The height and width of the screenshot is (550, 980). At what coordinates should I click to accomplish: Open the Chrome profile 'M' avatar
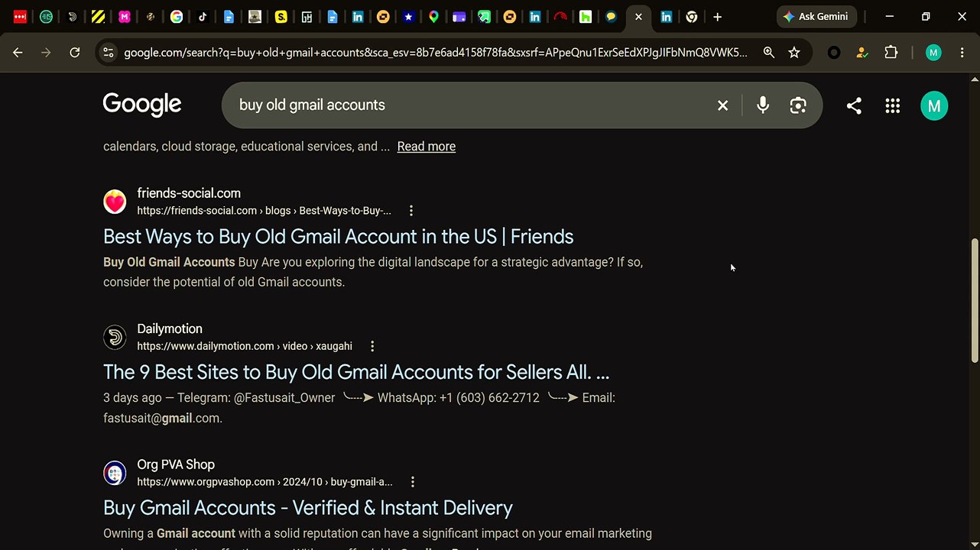point(933,53)
